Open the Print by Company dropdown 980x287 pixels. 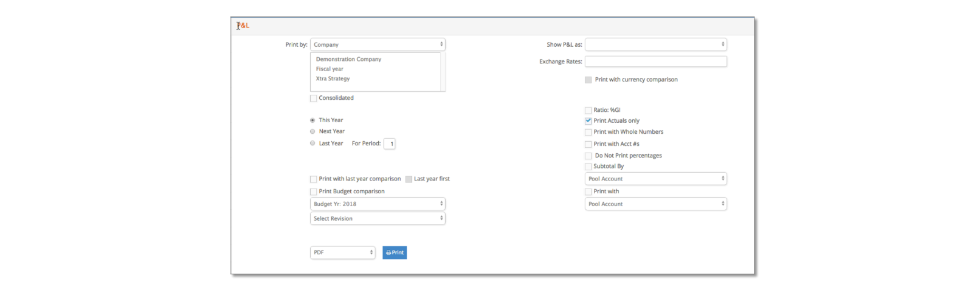[378, 45]
